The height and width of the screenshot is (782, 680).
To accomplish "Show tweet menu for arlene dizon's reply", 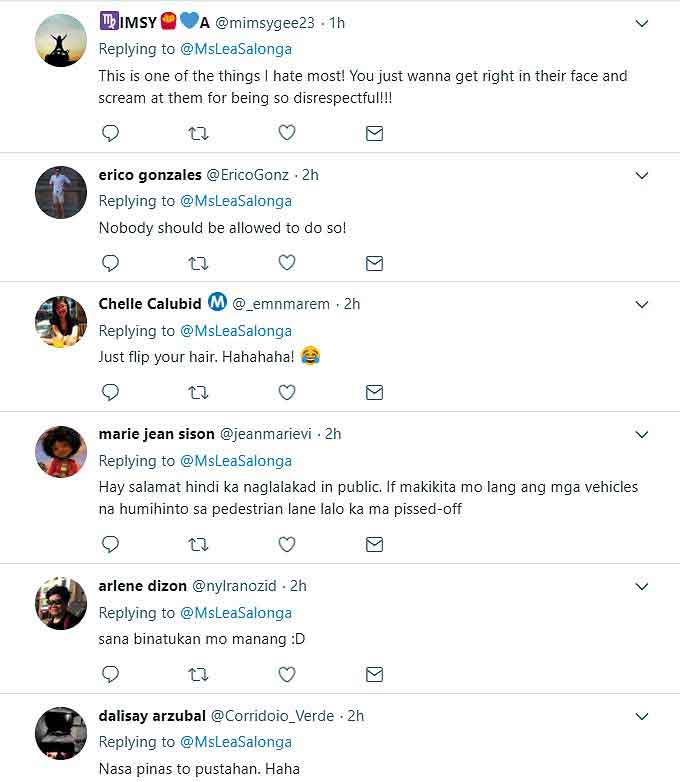I will point(643,587).
